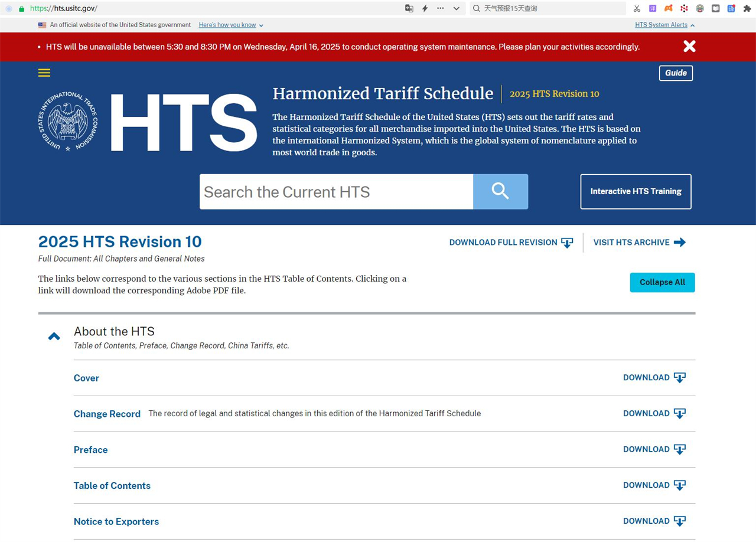Click the About the HTS heading
This screenshot has width=756, height=542.
(114, 331)
